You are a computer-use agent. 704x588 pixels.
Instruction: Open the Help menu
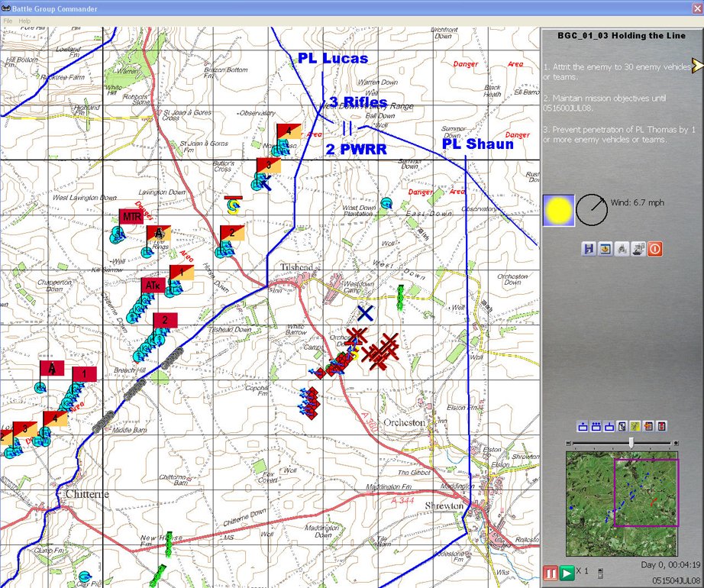[25, 21]
